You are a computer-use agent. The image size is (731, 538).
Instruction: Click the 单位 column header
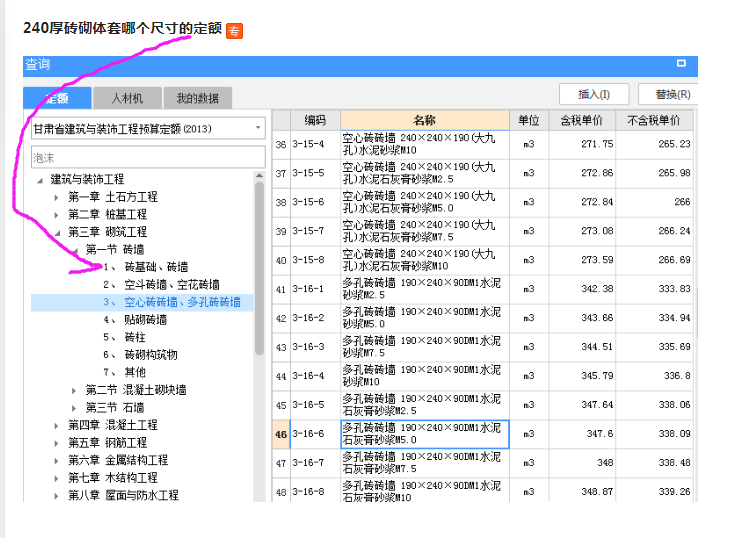(x=529, y=121)
